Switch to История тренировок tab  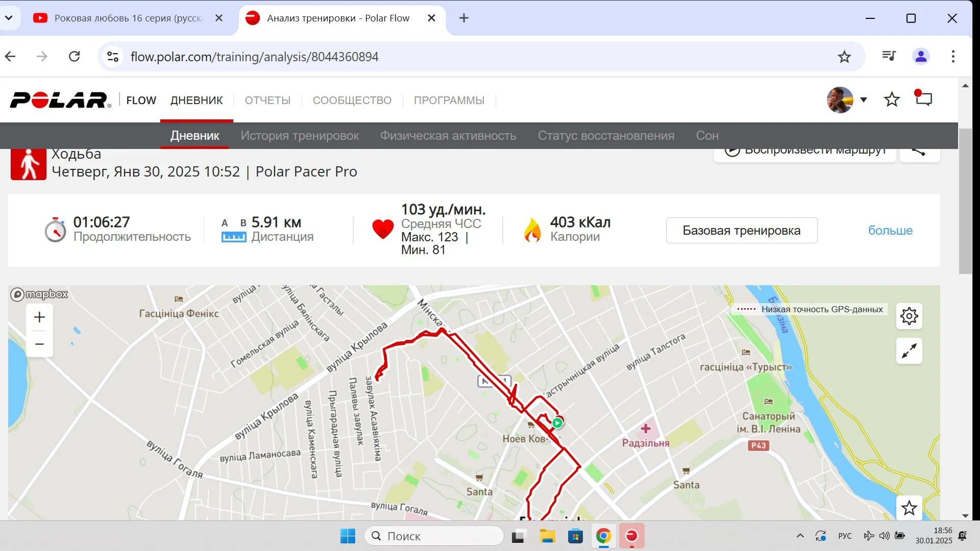[x=300, y=136]
